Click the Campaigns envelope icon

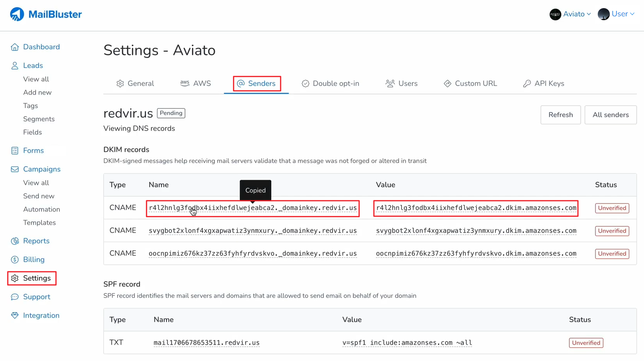click(15, 169)
